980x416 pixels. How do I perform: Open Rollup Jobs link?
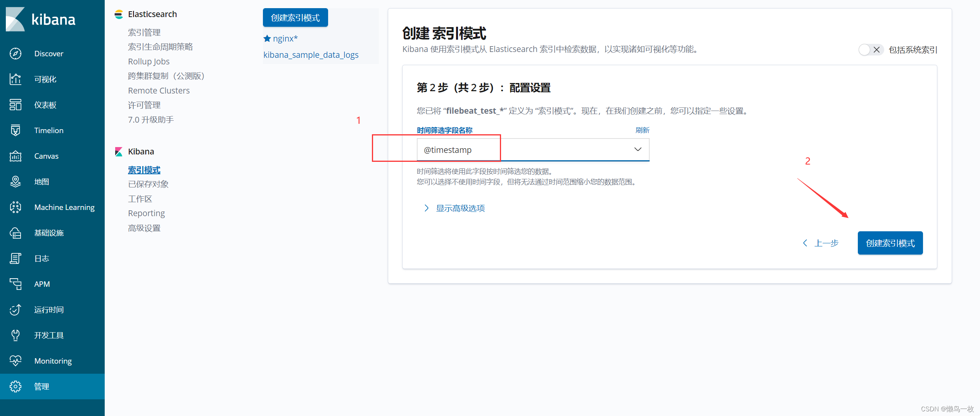[x=149, y=61]
